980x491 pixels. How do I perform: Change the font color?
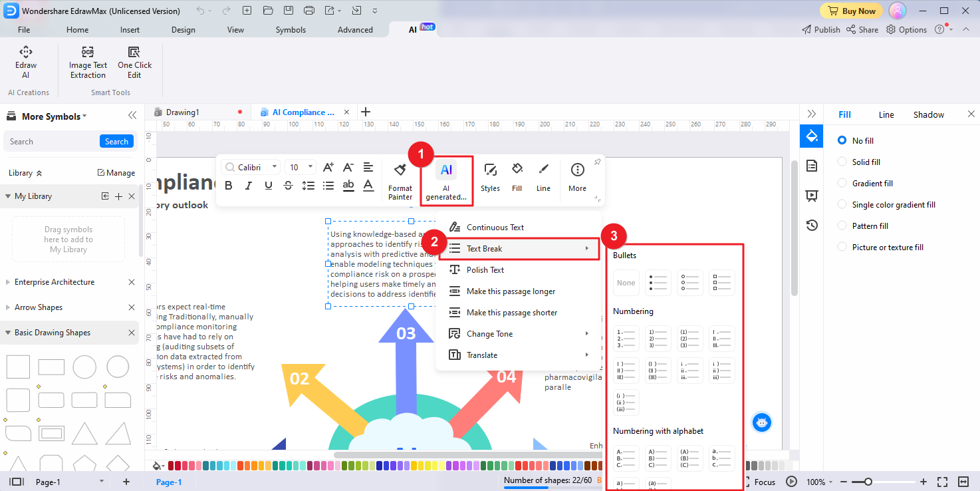pyautogui.click(x=368, y=186)
